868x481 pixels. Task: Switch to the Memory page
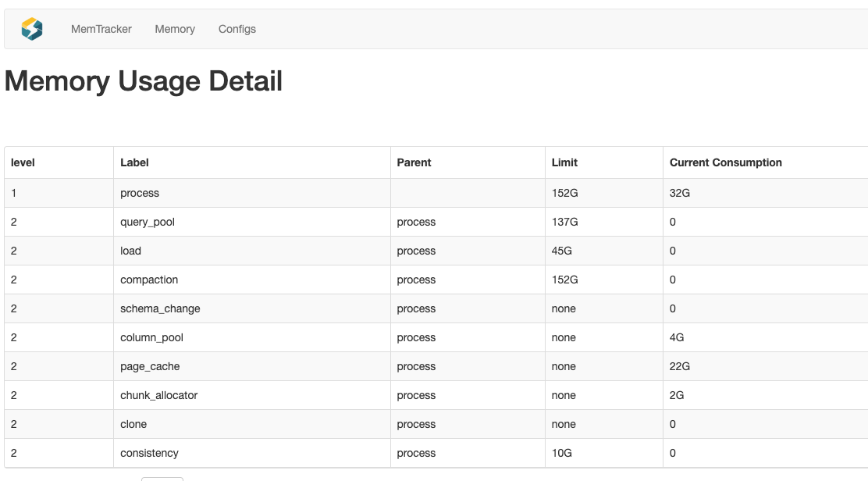175,29
